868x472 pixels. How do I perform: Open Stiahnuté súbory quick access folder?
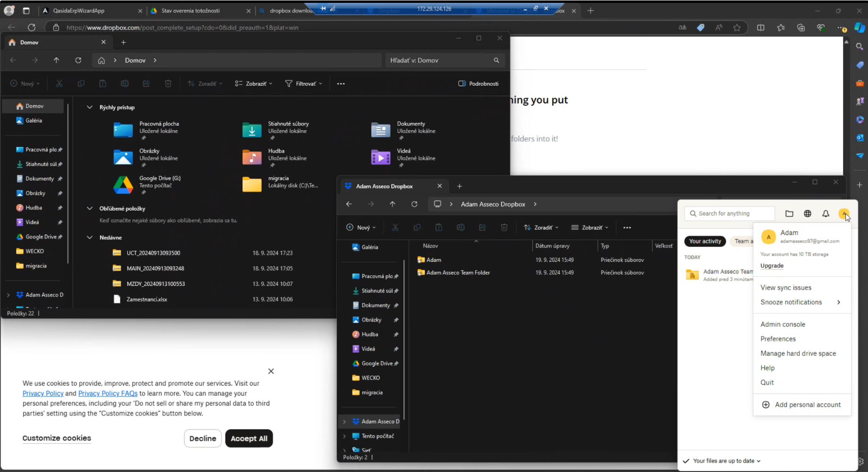pyautogui.click(x=276, y=130)
